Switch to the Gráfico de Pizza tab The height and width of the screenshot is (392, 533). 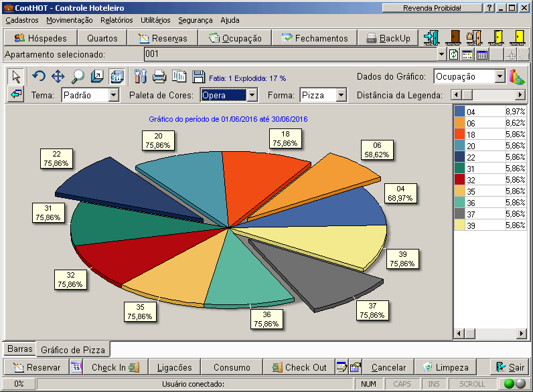pyautogui.click(x=73, y=350)
